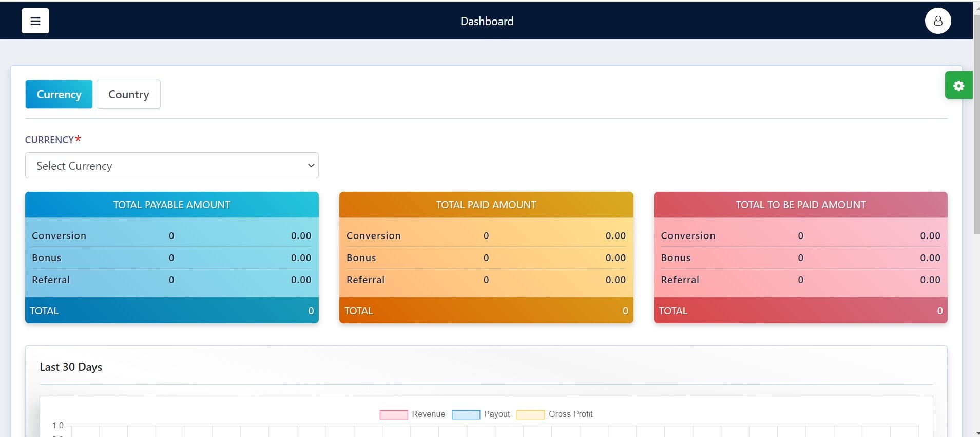
Task: Click Referral in the Total Payable card
Action: click(x=51, y=280)
